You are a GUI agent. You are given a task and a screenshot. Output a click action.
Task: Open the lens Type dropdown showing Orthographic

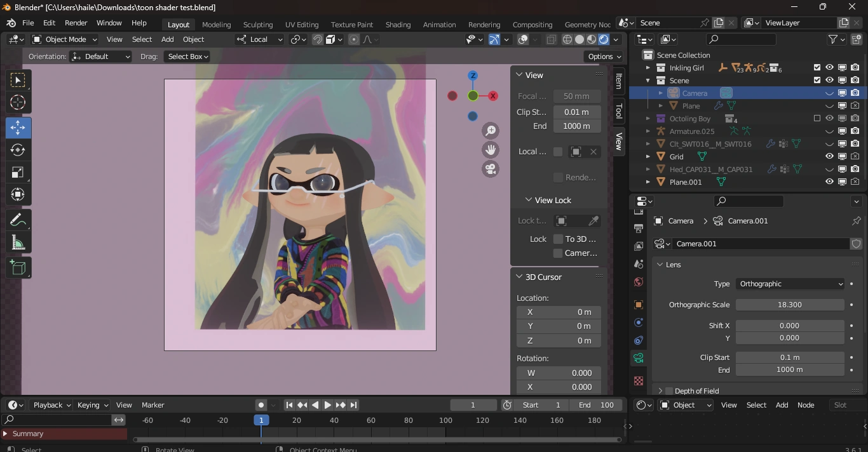[x=790, y=284]
